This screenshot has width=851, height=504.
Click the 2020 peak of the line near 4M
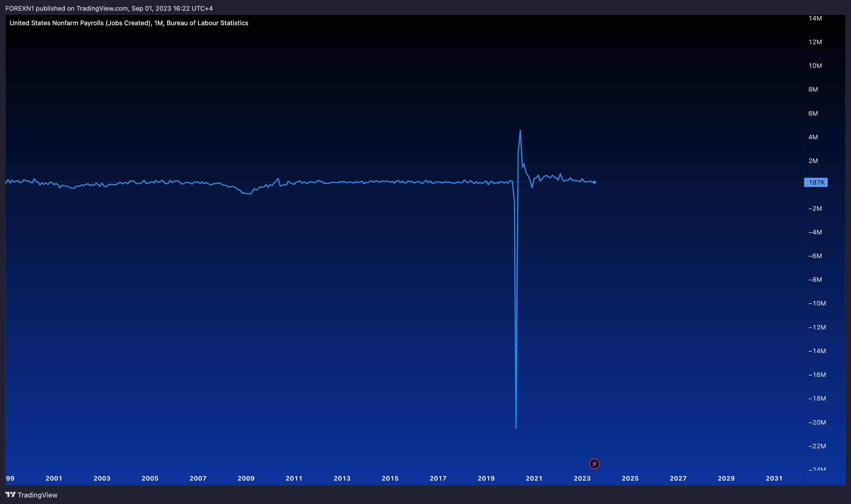coord(520,130)
